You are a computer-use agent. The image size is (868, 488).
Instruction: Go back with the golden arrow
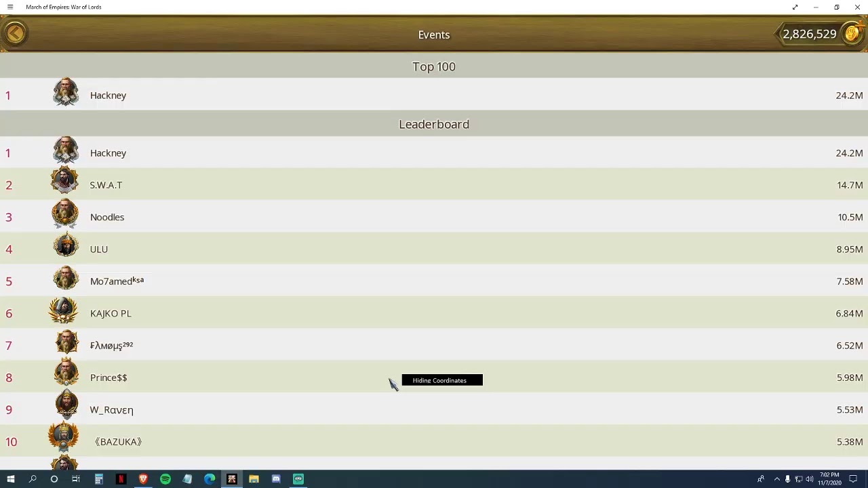(x=15, y=33)
